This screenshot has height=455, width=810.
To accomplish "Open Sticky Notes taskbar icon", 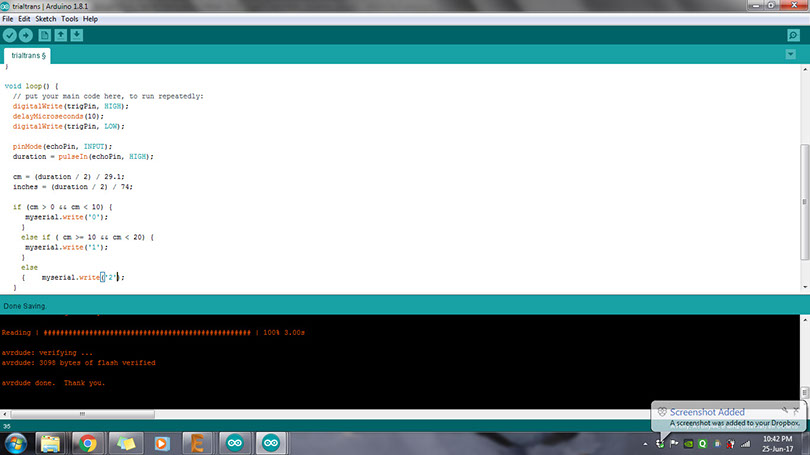I will pyautogui.click(x=126, y=444).
